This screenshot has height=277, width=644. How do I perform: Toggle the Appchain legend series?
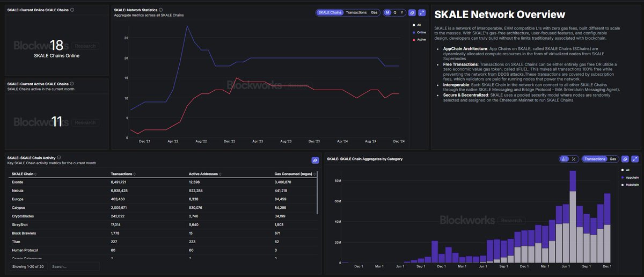point(630,177)
